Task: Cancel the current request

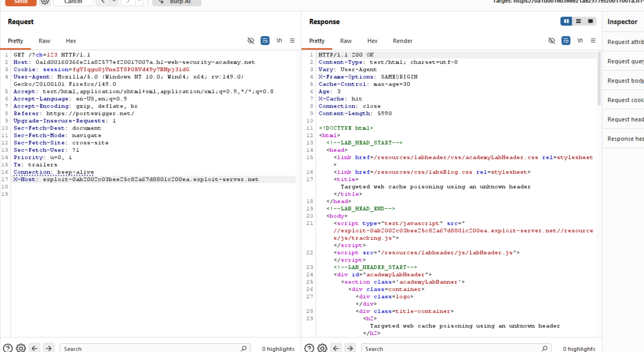Action: pos(73,2)
